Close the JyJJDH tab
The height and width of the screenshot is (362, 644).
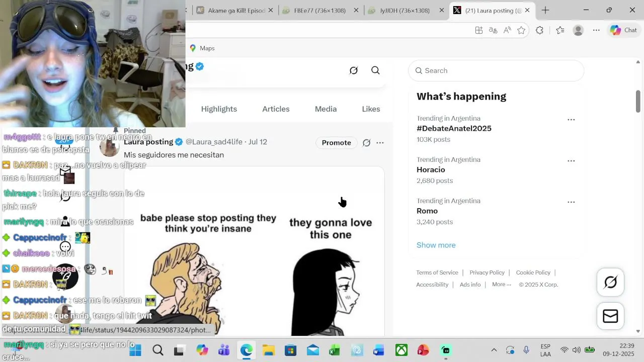click(441, 10)
